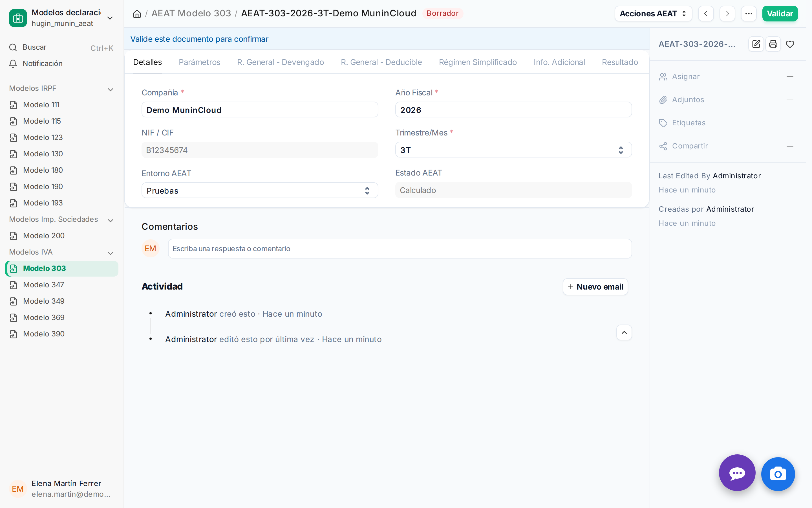Open AEAT Modelo 303 breadcrumb link
The image size is (812, 508).
[191, 14]
